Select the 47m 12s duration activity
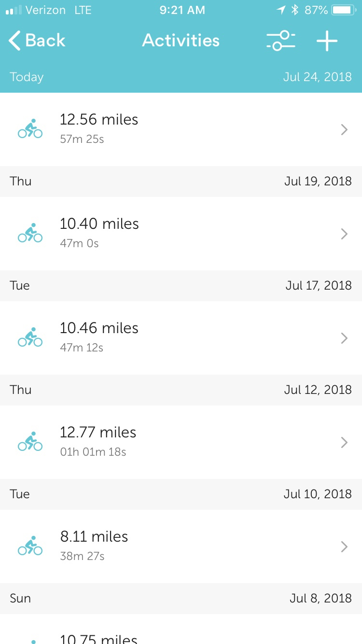362x644 pixels. pyautogui.click(x=82, y=348)
